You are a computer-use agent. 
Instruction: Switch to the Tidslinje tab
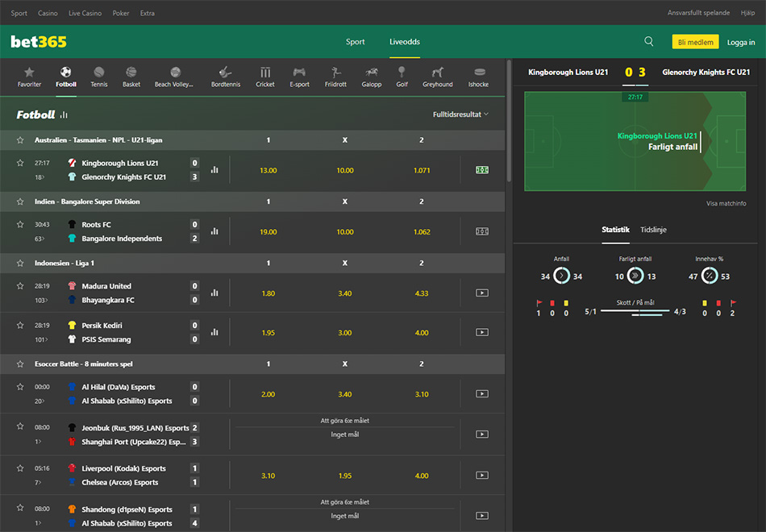tap(653, 230)
